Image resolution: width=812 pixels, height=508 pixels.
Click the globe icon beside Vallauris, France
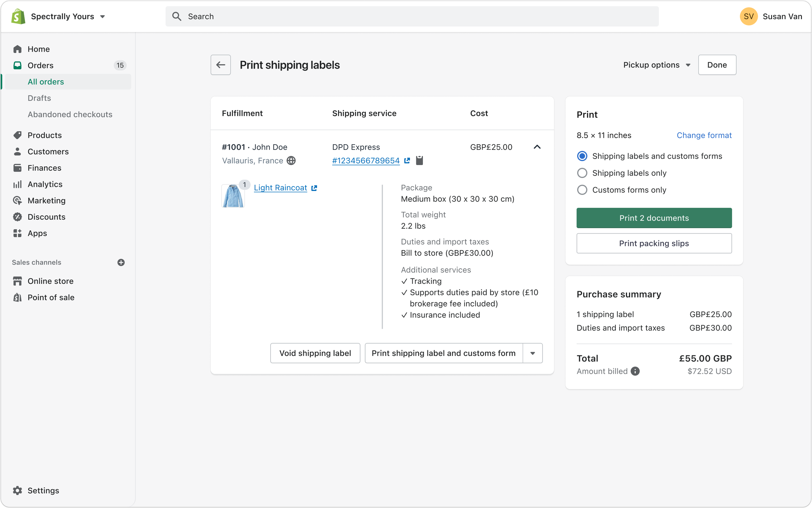[x=291, y=160]
